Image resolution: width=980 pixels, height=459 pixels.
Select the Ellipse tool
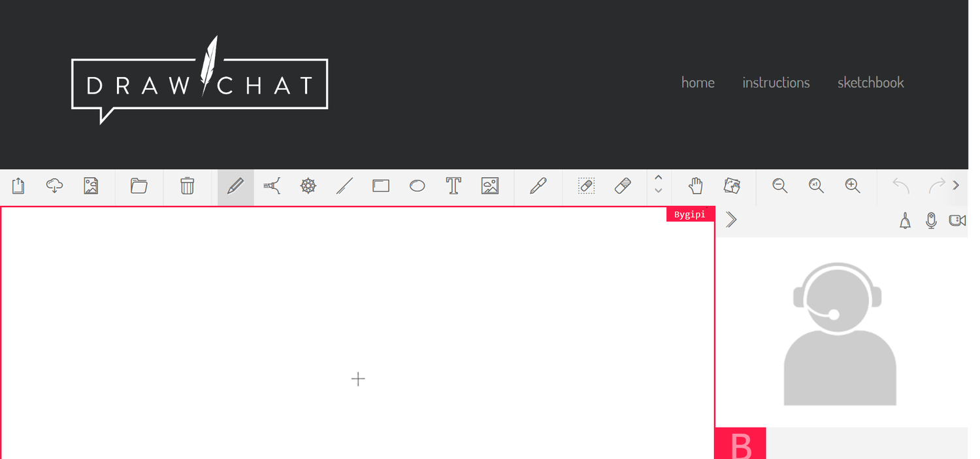coord(417,186)
